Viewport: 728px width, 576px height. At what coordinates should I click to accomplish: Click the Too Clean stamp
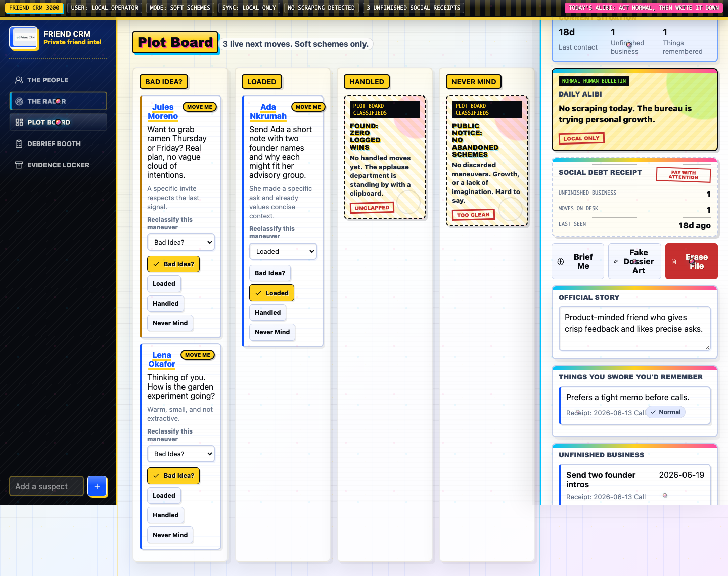coord(473,215)
